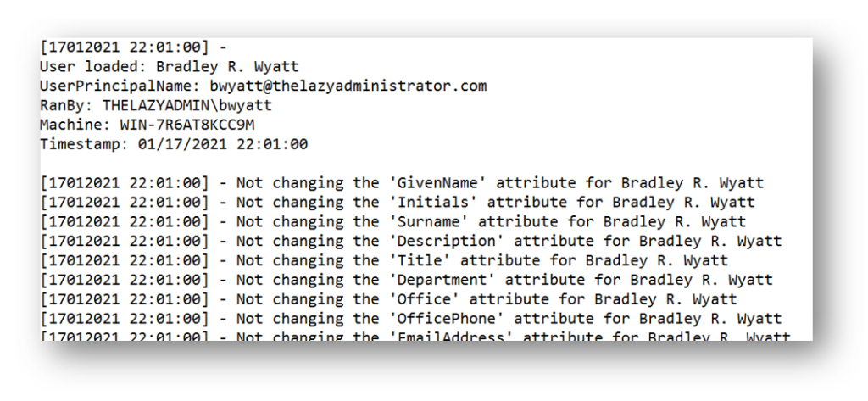Image resolution: width=868 pixels, height=401 pixels.
Task: Click the Machine name WIN-7R6AT8KCC9M
Action: 187,125
